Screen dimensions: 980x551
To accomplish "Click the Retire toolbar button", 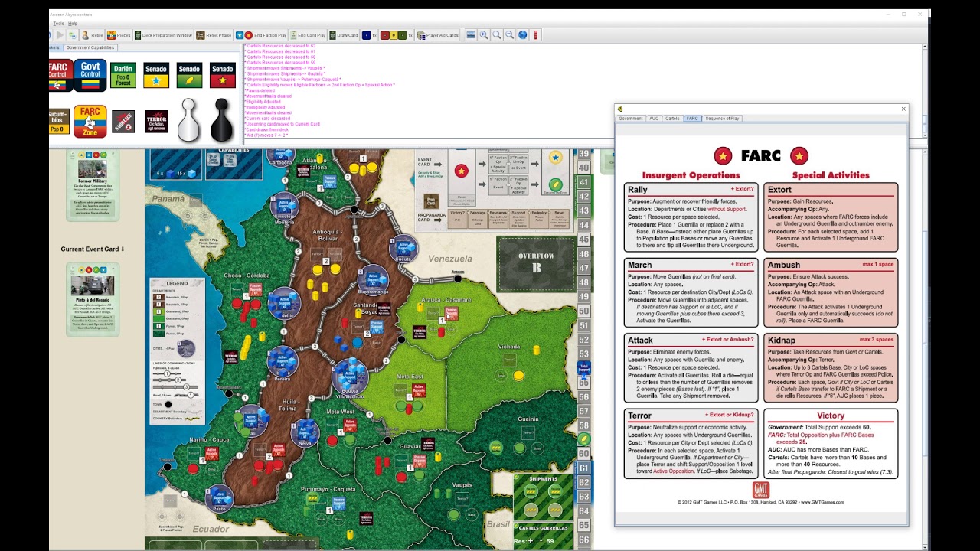I will coord(93,35).
